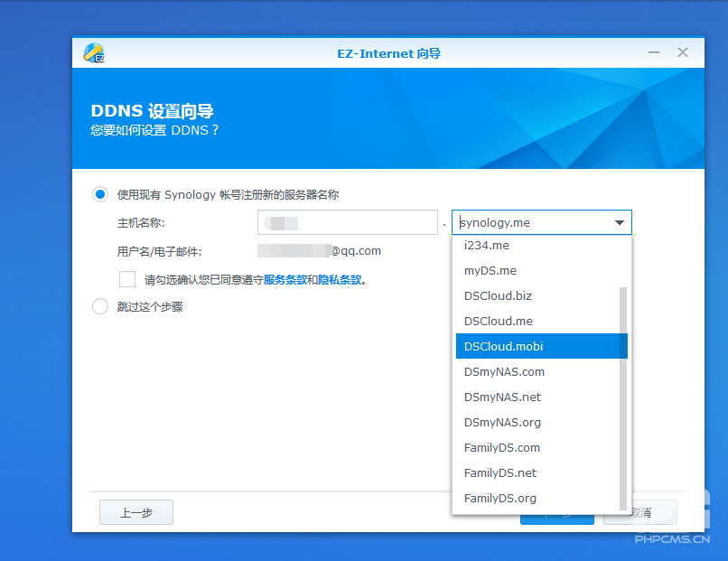This screenshot has height=561, width=728.
Task: Click the domain list scrollbar thumb
Action: click(x=623, y=398)
